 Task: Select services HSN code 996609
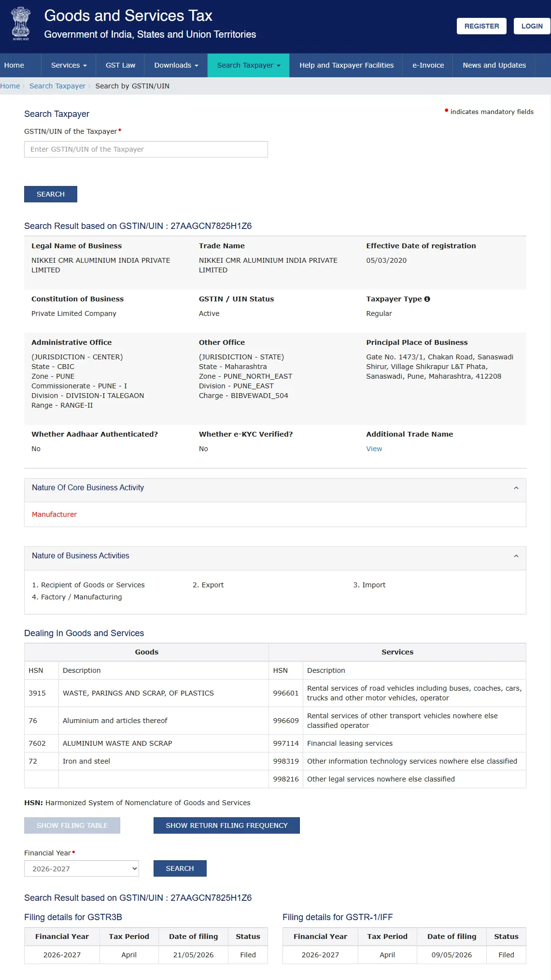tap(286, 721)
